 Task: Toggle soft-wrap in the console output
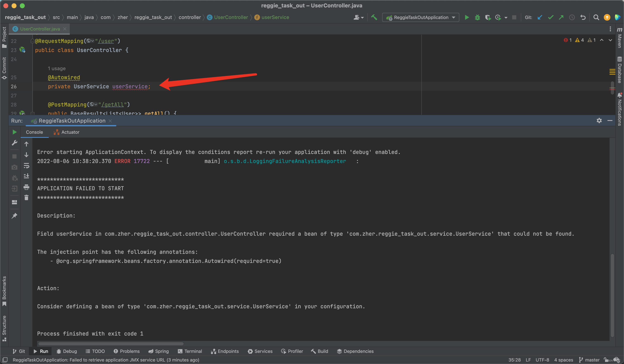(26, 166)
